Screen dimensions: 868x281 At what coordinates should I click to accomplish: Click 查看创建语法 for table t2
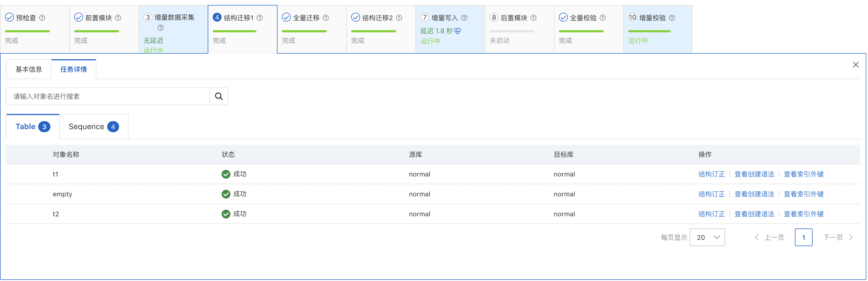(x=754, y=214)
